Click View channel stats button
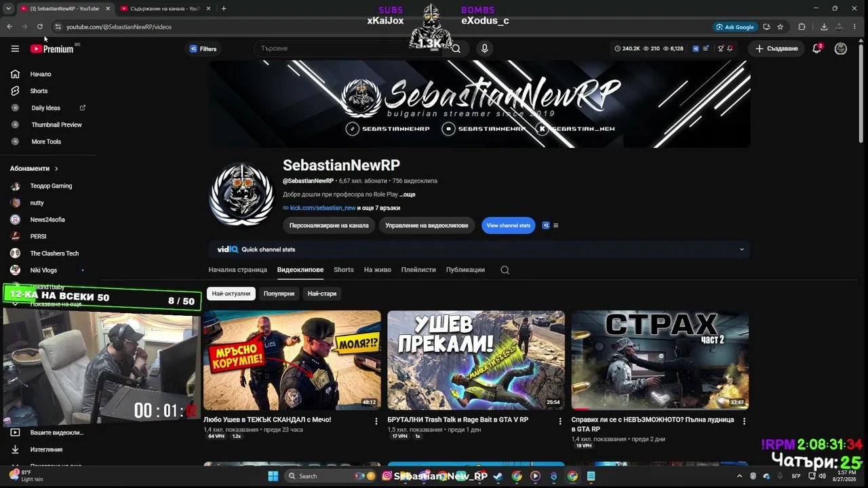Image resolution: width=868 pixels, height=488 pixels. [508, 226]
